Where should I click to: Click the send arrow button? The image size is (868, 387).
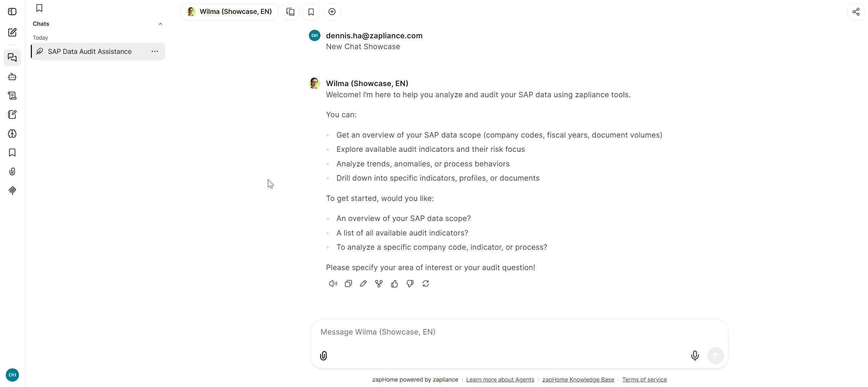point(716,355)
